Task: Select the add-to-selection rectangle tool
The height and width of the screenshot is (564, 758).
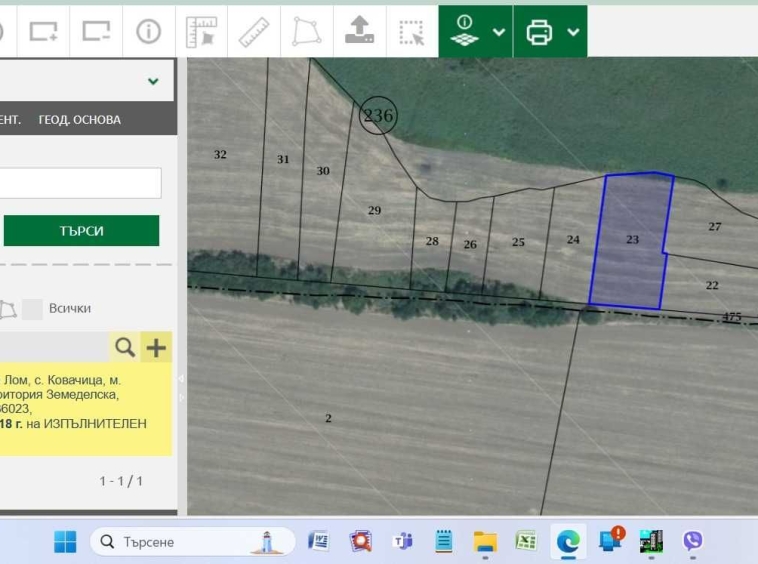Action: (44, 32)
